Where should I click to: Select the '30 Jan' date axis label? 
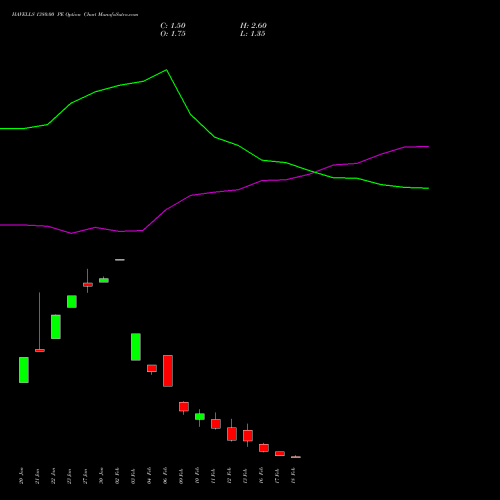[x=102, y=476]
